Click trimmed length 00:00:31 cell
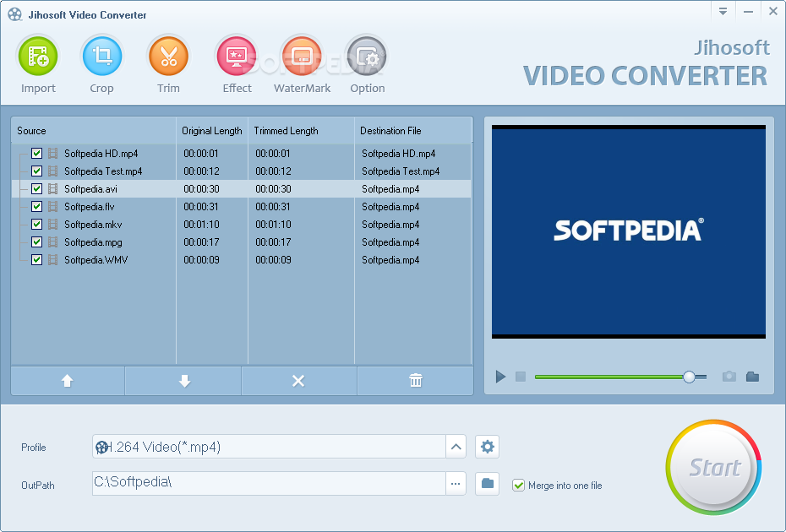Image resolution: width=786 pixels, height=532 pixels. (273, 206)
